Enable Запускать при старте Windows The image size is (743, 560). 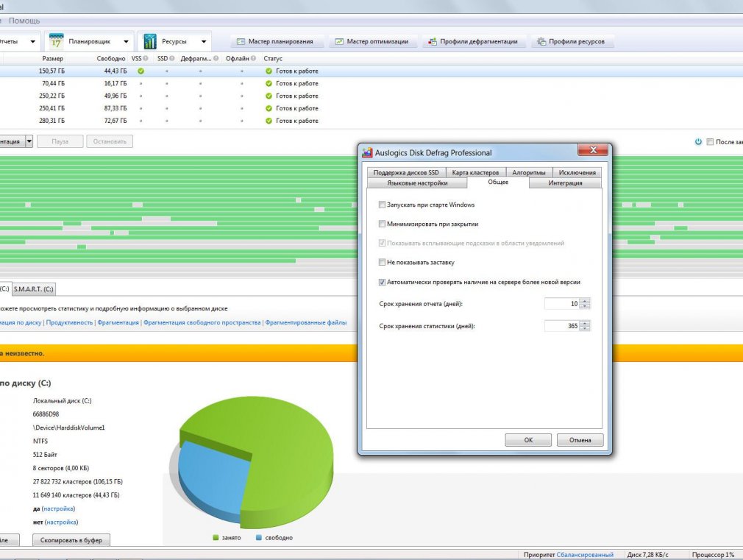[382, 205]
